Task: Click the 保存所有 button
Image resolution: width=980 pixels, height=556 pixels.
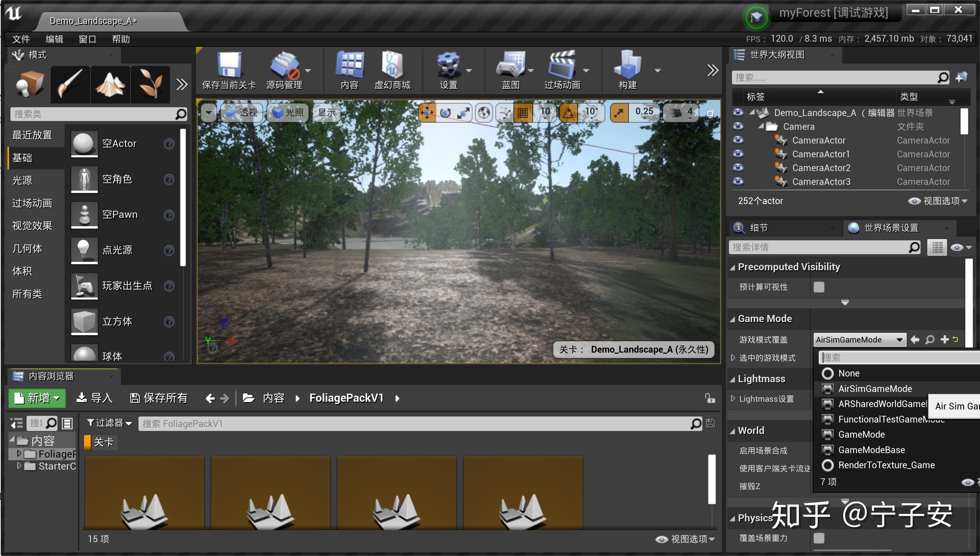Action: click(158, 398)
